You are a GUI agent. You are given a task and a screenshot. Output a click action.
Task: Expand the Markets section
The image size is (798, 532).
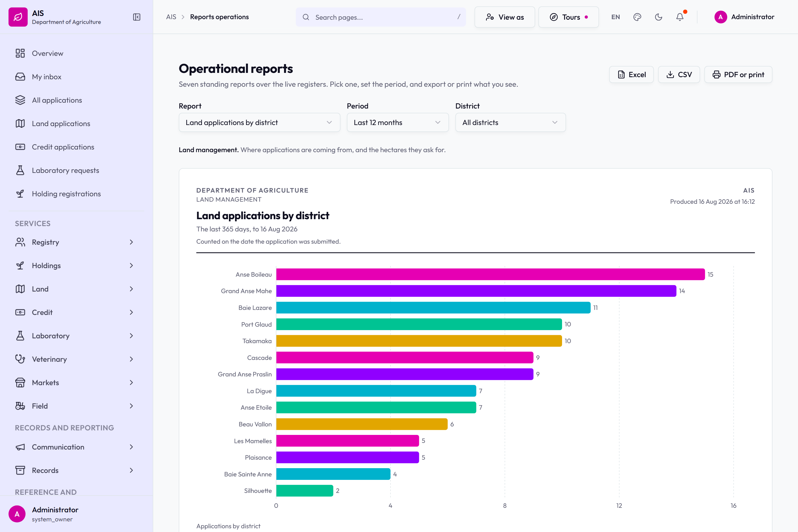[x=76, y=383]
